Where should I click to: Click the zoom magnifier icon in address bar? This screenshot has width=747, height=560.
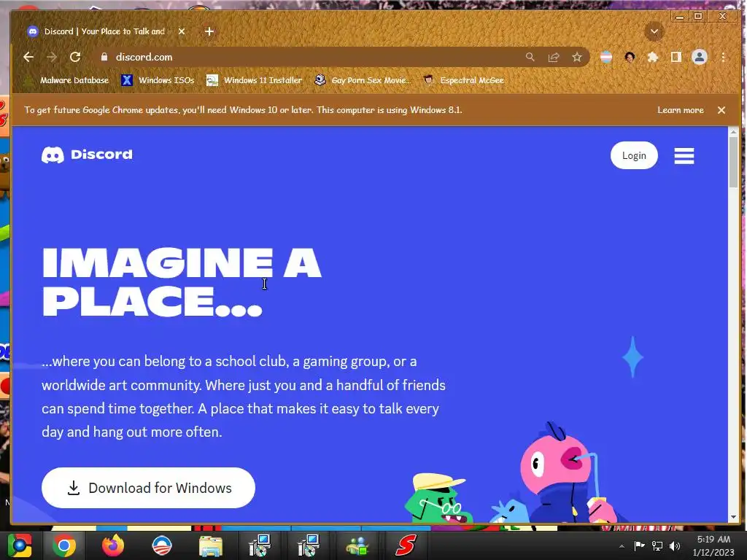coord(530,57)
